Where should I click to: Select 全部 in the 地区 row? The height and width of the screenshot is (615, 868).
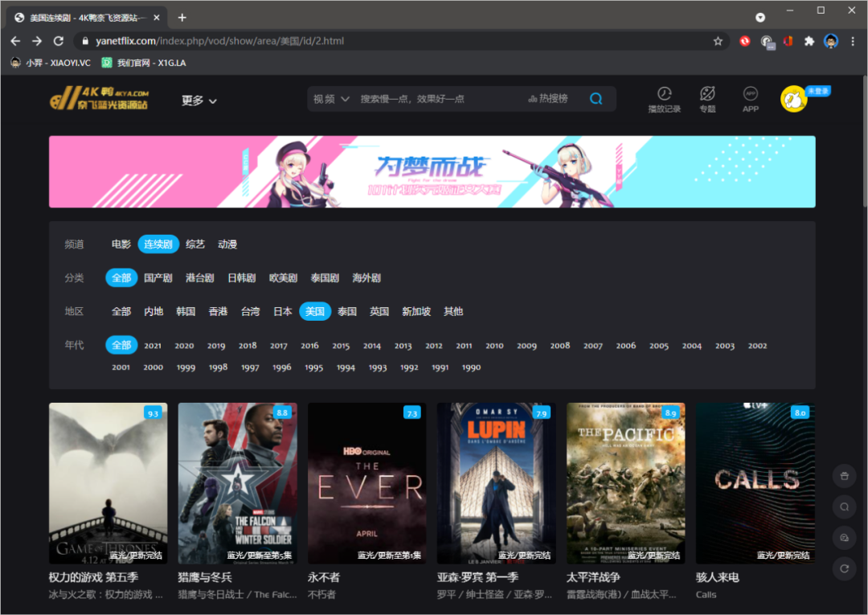point(121,312)
